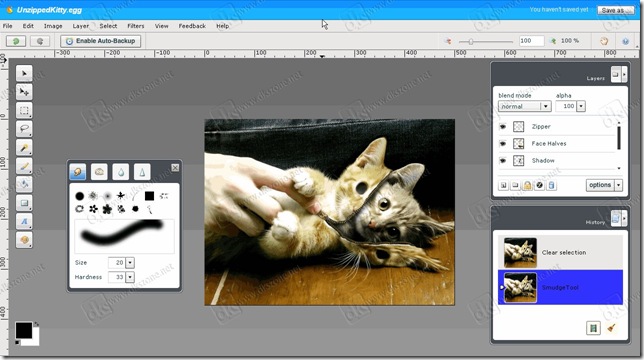Select the smudge tool in left toolbox

(24, 240)
